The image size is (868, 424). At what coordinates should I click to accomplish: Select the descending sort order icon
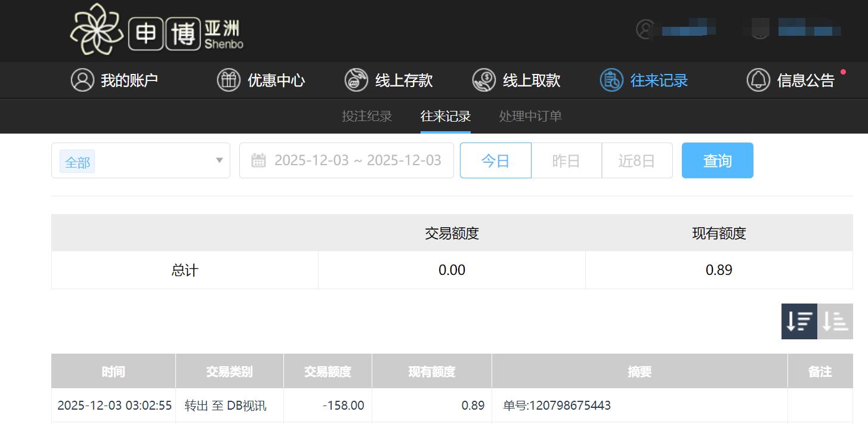(799, 321)
